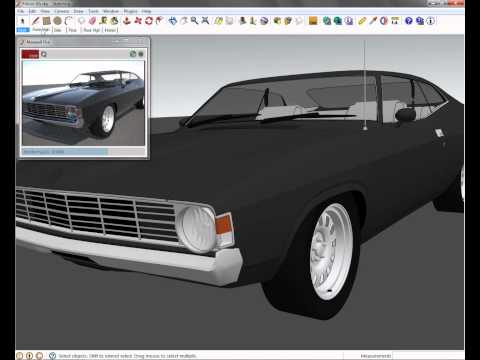Screen dimensions: 480x360
Task: Click the red stop button in render panel
Action: pyautogui.click(x=30, y=54)
